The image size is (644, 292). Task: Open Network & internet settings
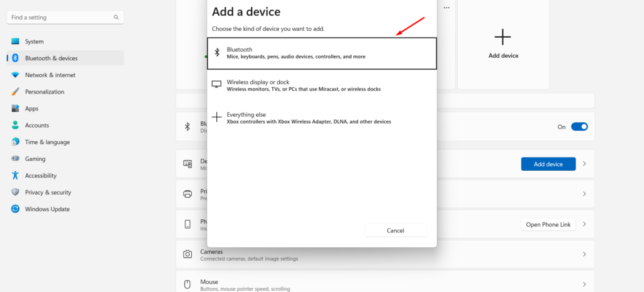[50, 75]
